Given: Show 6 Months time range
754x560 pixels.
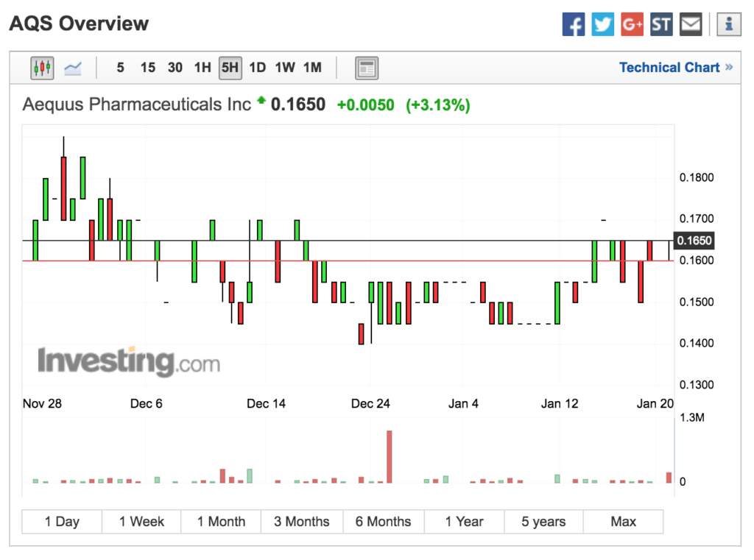Looking at the screenshot, I should tap(383, 522).
